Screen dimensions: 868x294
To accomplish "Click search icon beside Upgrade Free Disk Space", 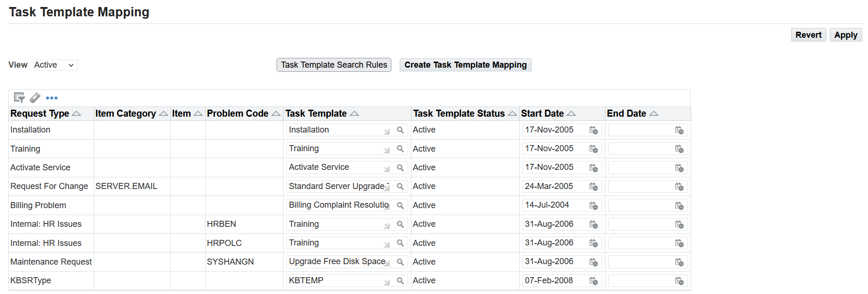I will pyautogui.click(x=400, y=262).
